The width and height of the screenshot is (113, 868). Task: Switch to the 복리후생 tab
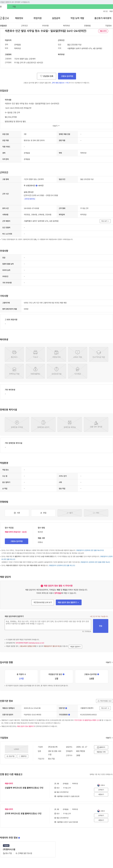coord(66,26)
